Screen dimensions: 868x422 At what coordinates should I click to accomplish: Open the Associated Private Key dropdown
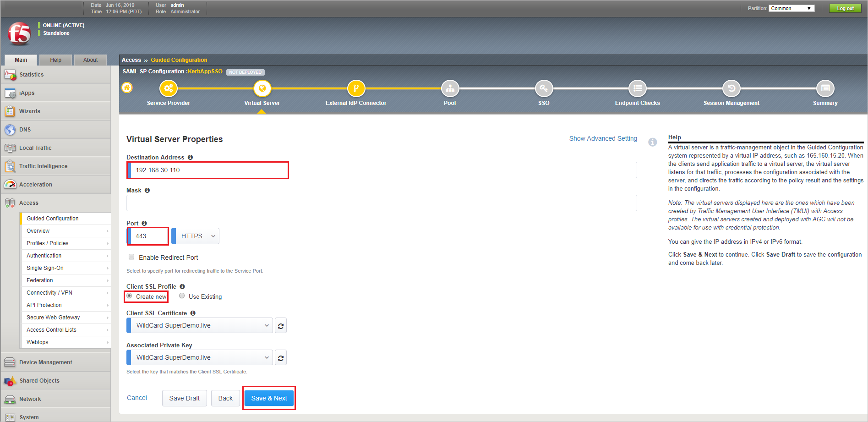(x=200, y=358)
